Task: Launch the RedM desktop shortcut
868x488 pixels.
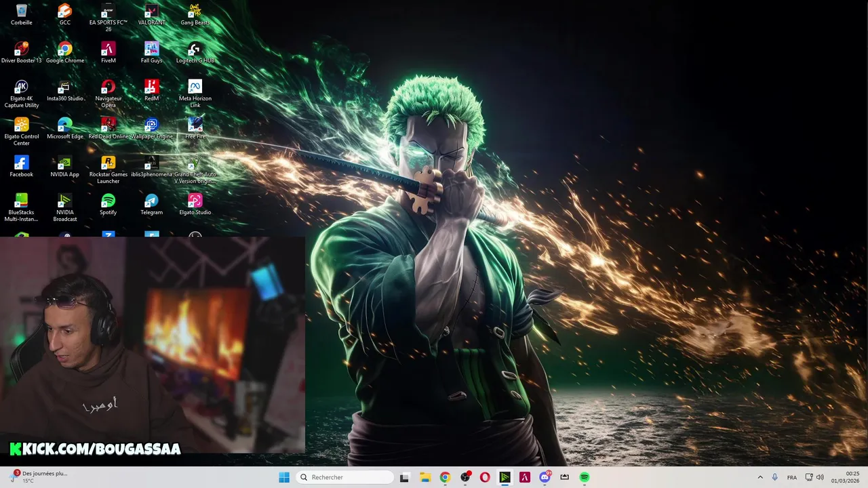Action: [x=151, y=90]
